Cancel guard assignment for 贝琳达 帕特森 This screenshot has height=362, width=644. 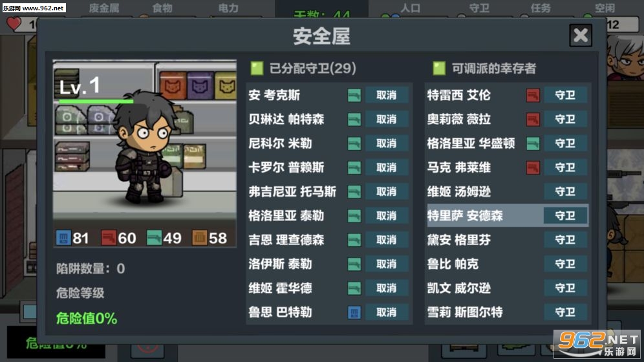pos(387,120)
